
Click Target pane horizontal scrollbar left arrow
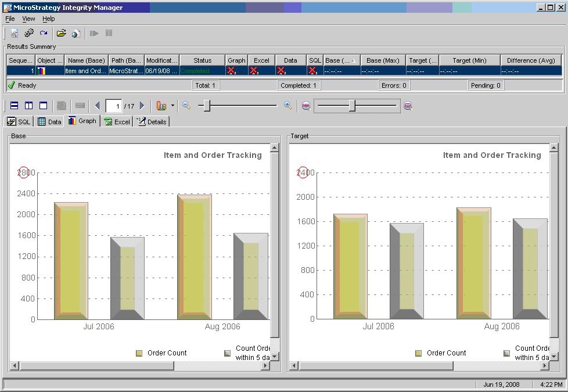point(294,365)
